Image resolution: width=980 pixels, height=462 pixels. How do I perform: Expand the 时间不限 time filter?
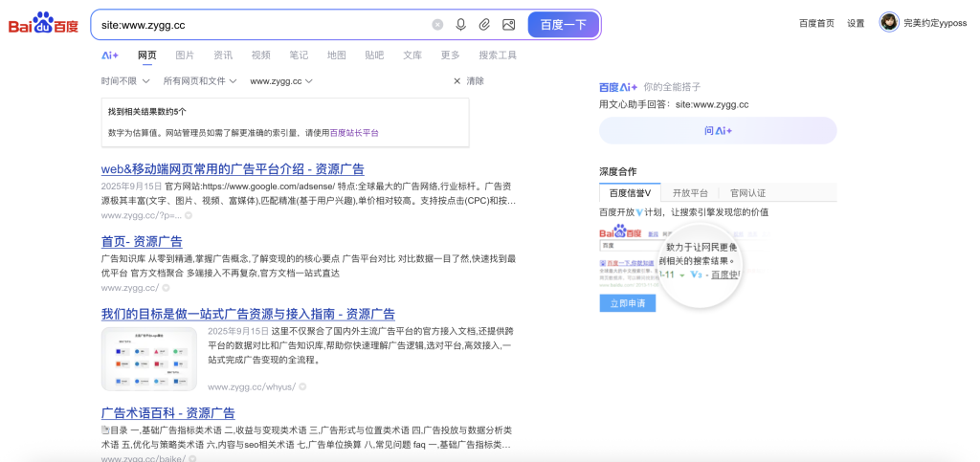coord(125,81)
